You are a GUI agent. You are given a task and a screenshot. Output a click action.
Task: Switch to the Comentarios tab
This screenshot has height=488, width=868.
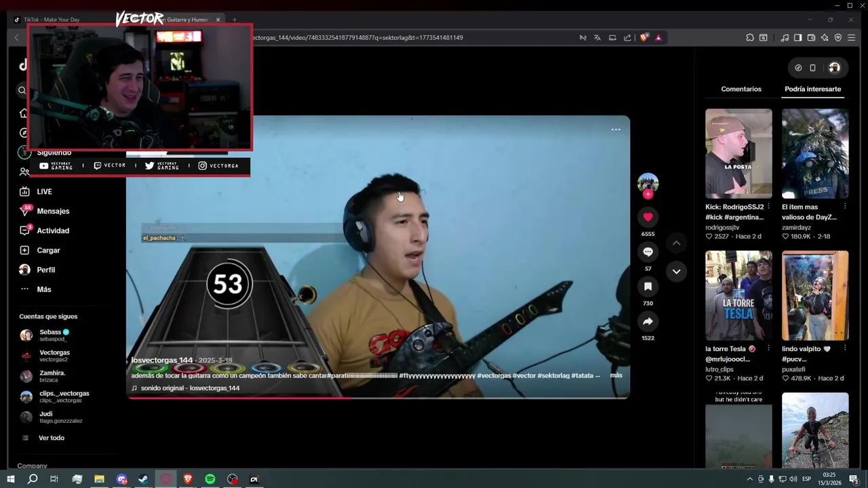(x=741, y=89)
